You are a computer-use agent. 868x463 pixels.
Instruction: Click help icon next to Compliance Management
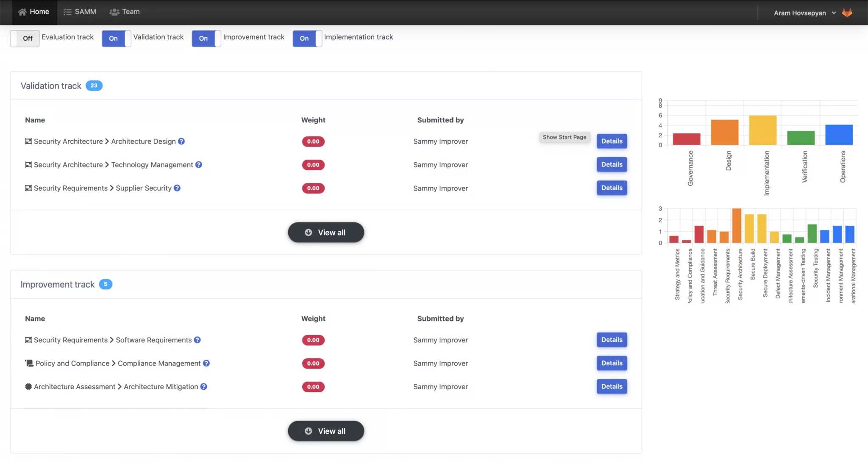[206, 363]
